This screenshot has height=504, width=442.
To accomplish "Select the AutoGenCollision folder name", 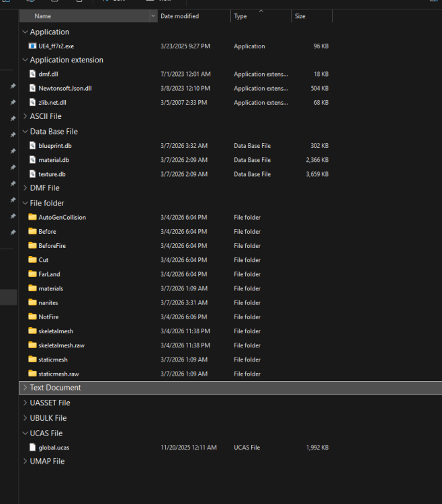I will tap(62, 217).
